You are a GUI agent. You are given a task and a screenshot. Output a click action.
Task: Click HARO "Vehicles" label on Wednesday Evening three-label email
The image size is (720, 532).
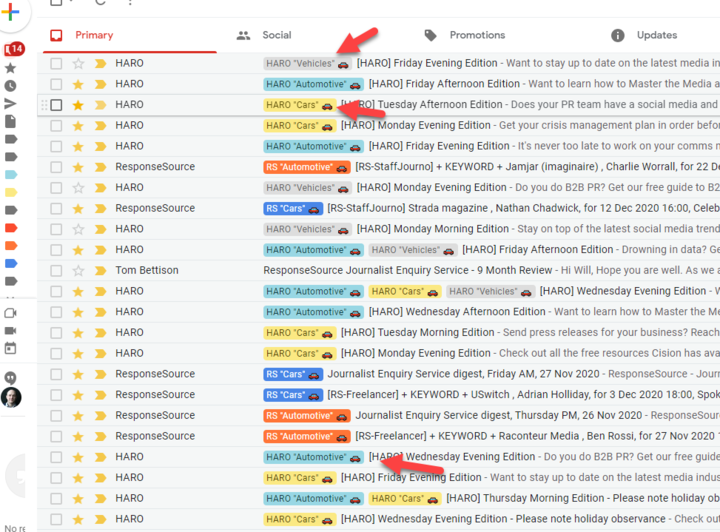click(x=490, y=291)
